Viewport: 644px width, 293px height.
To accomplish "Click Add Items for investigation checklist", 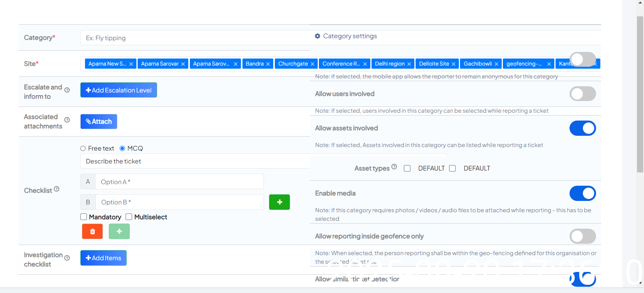I will tap(103, 258).
